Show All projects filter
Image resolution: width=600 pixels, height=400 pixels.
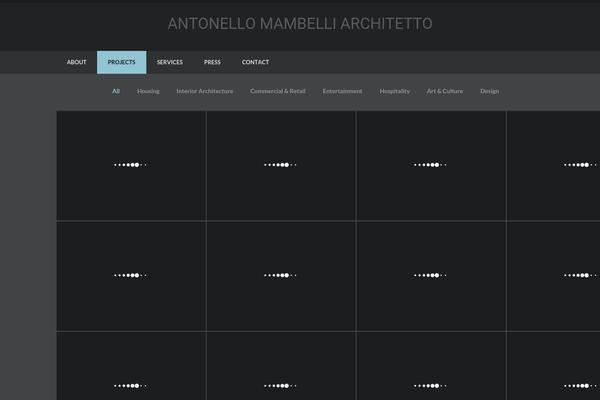116,91
